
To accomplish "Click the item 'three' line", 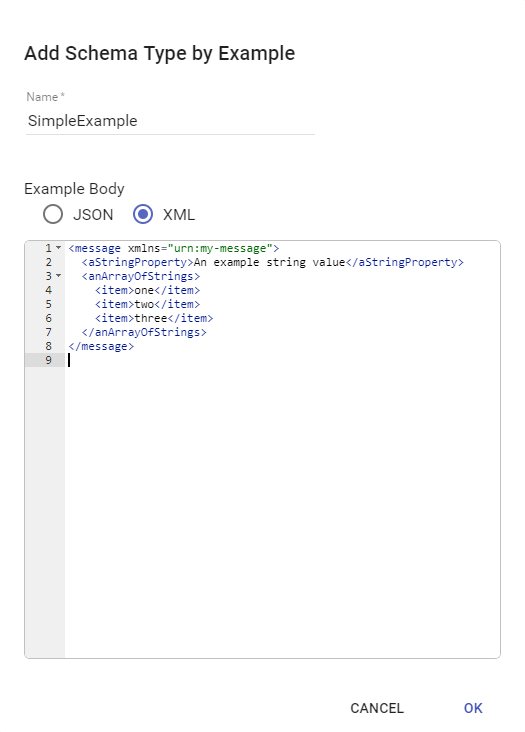I will tap(154, 318).
